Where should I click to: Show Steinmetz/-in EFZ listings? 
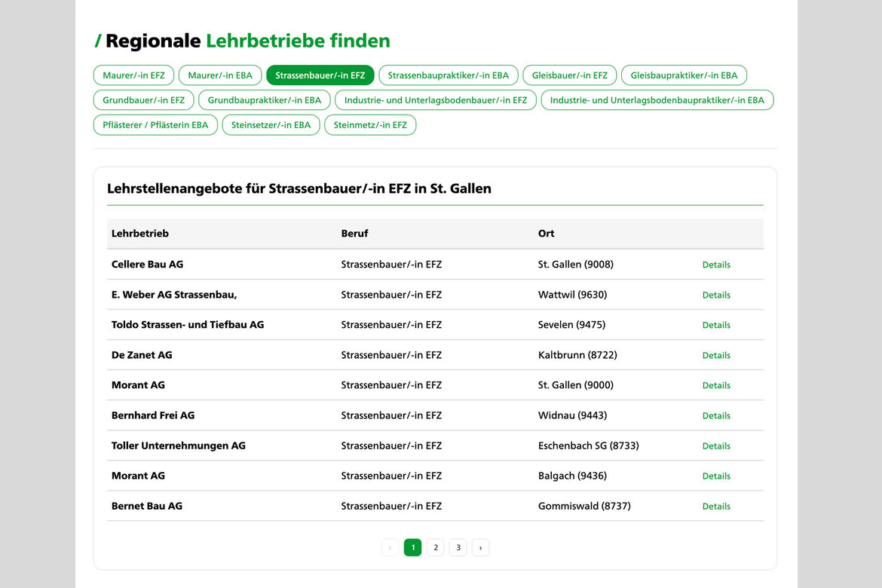370,125
